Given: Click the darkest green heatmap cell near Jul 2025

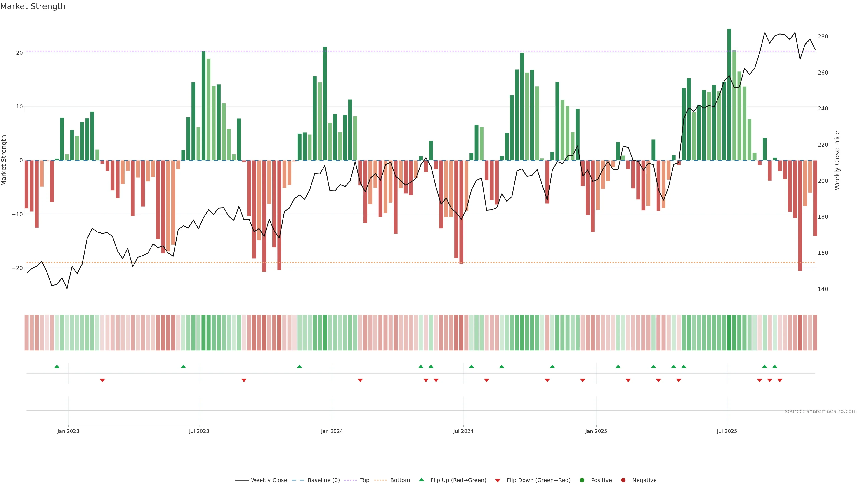Looking at the screenshot, I should (x=729, y=333).
